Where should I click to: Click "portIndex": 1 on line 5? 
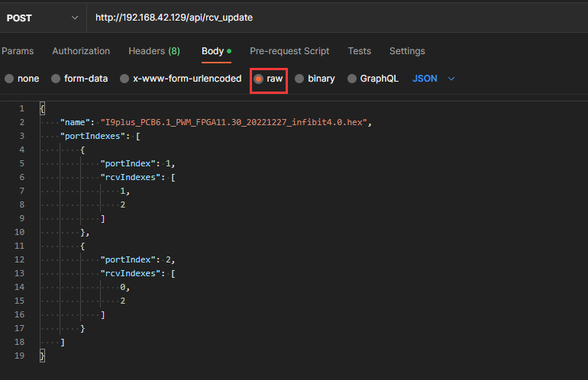(x=136, y=164)
